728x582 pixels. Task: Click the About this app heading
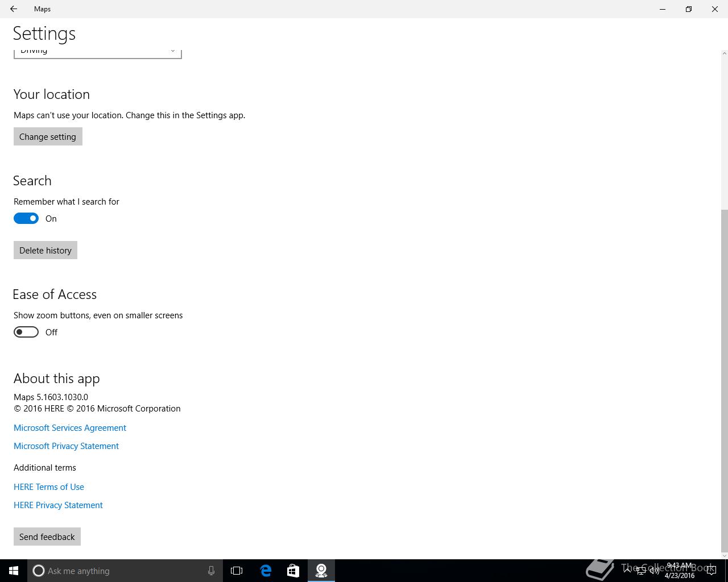click(57, 379)
